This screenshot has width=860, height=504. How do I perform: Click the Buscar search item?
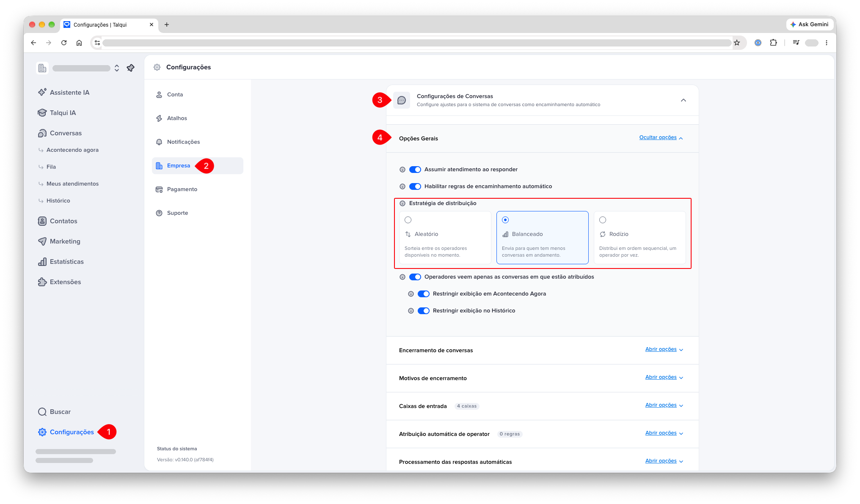54,412
